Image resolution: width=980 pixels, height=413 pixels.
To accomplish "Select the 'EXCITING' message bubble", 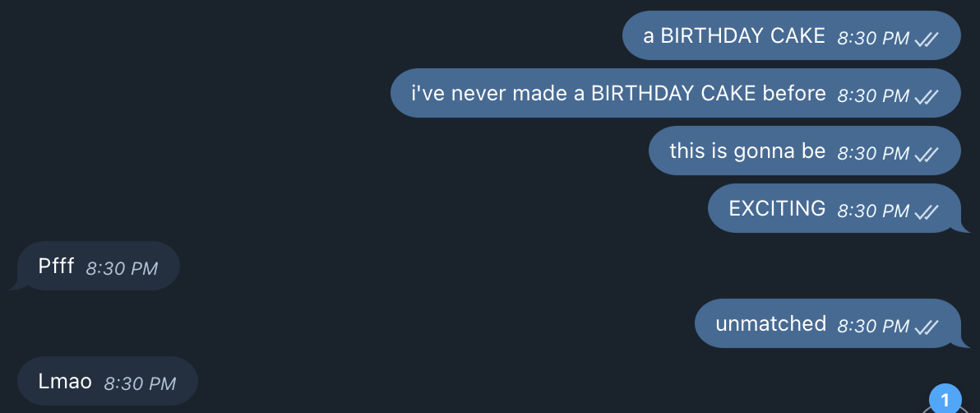I will (x=834, y=208).
